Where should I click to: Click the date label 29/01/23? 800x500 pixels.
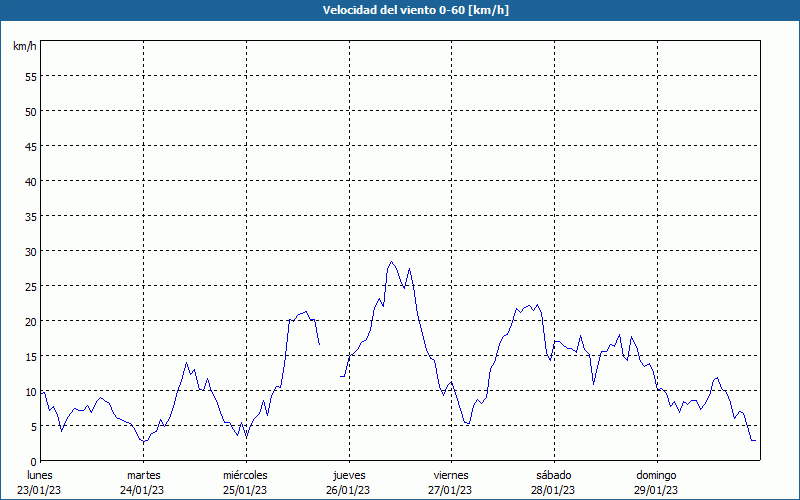656,490
